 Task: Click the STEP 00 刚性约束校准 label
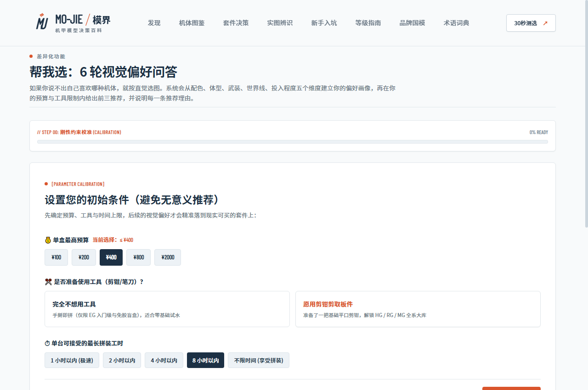pos(79,132)
